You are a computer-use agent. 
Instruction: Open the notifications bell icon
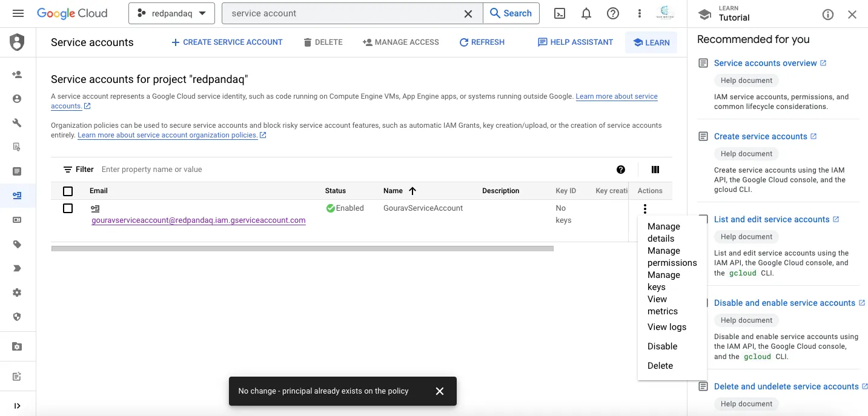[x=586, y=13]
